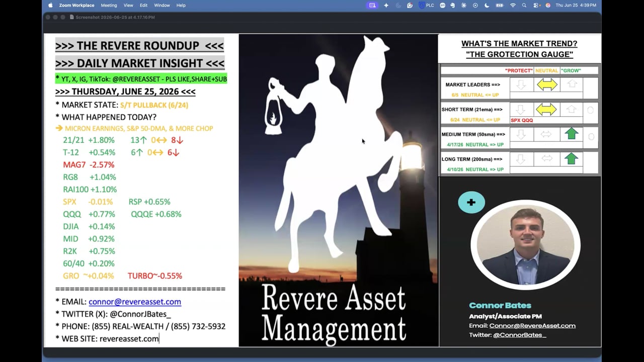Click the TURBO~-0.55% value

155,276
